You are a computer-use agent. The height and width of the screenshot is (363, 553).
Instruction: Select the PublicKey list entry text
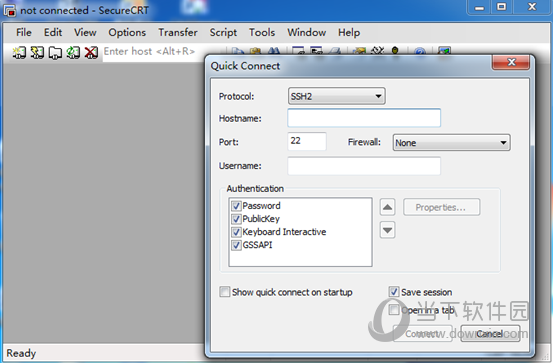click(261, 219)
